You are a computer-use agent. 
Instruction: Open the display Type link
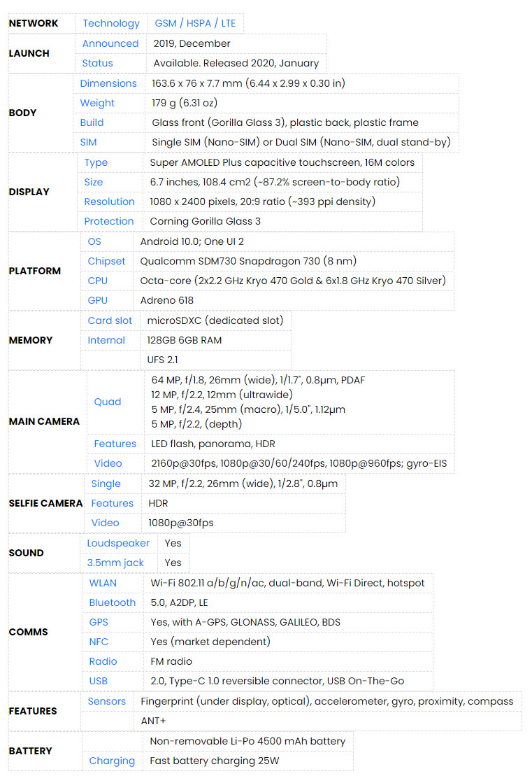pos(96,162)
